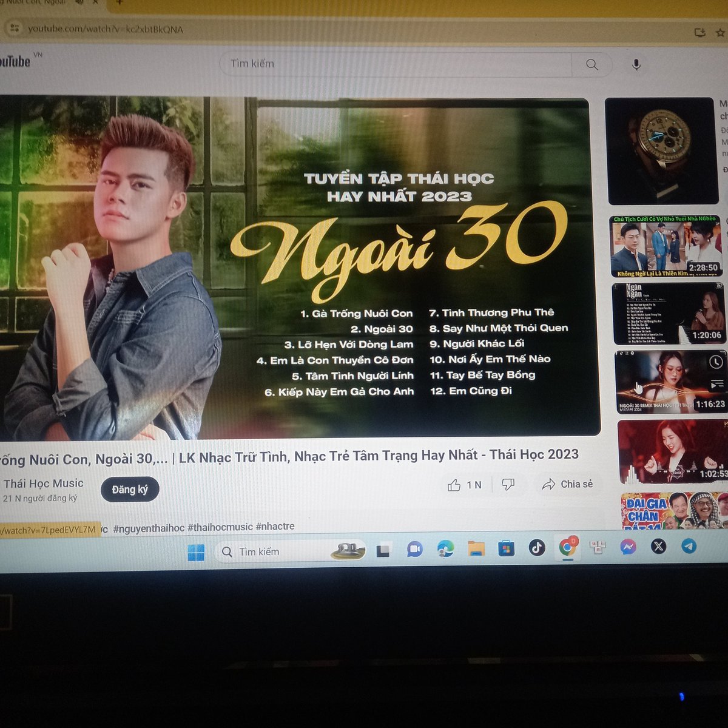Open X app from taskbar
The image size is (728, 728).
[658, 547]
